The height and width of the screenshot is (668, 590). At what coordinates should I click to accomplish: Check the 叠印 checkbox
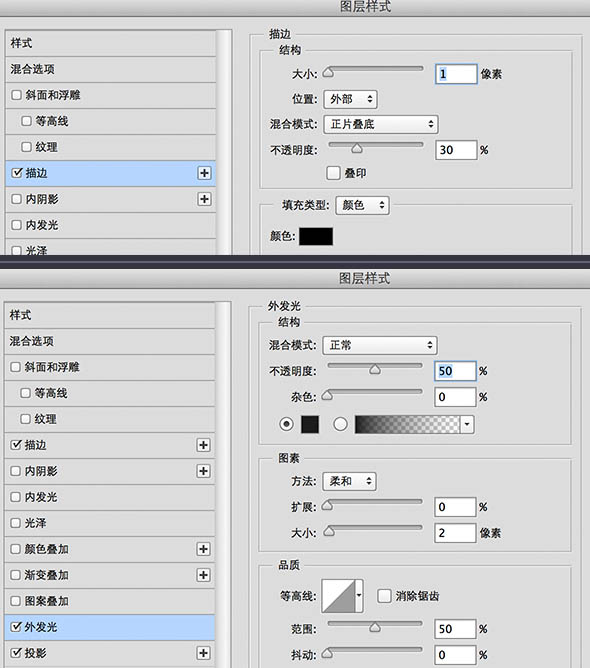(333, 173)
